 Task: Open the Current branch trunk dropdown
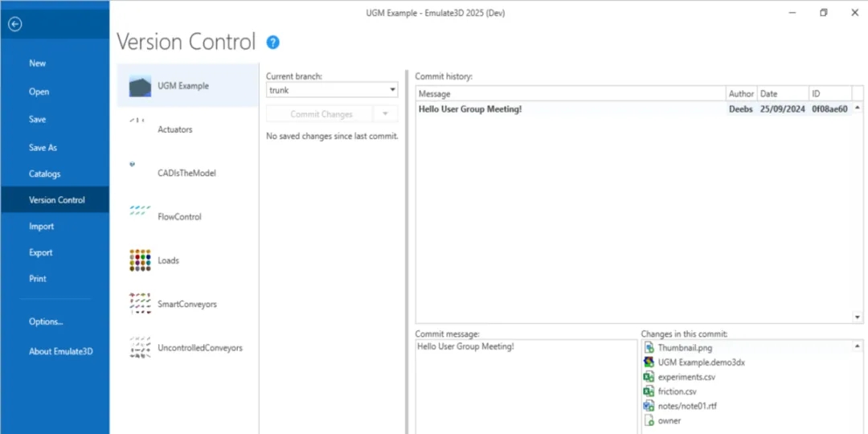[332, 90]
